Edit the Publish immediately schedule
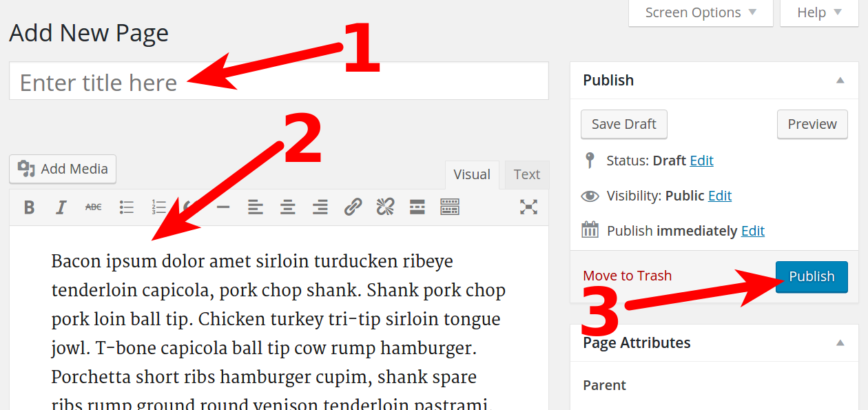The width and height of the screenshot is (868, 410). click(x=753, y=231)
